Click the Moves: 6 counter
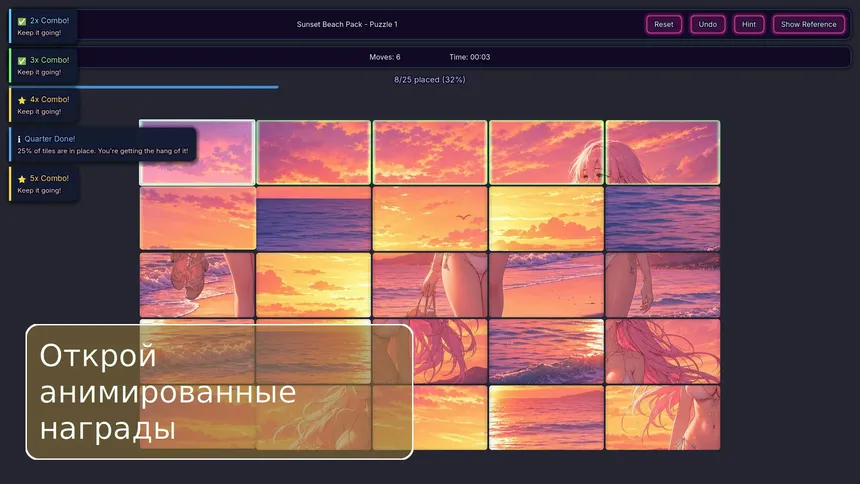The height and width of the screenshot is (484, 860). tap(384, 57)
